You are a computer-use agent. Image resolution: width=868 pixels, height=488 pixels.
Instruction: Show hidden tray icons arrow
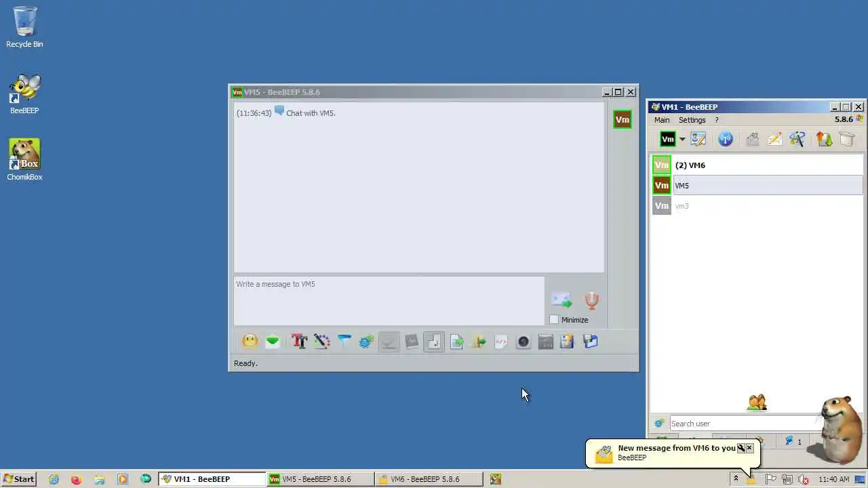[x=735, y=479]
